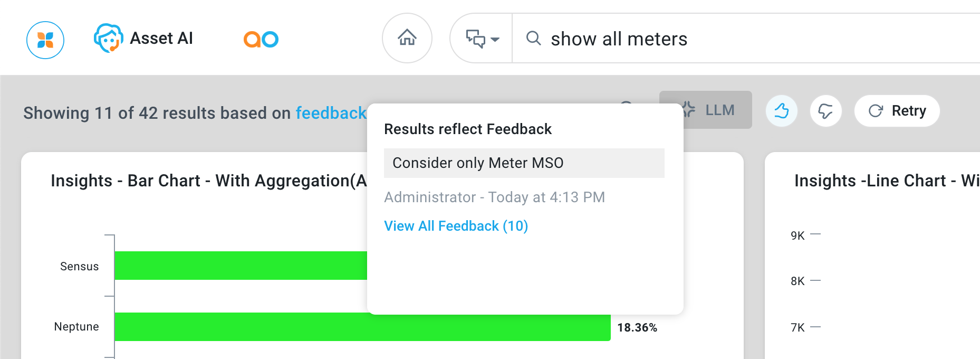Click the orange and blue 'ao' logo
The width and height of the screenshot is (980, 359).
pos(261,39)
